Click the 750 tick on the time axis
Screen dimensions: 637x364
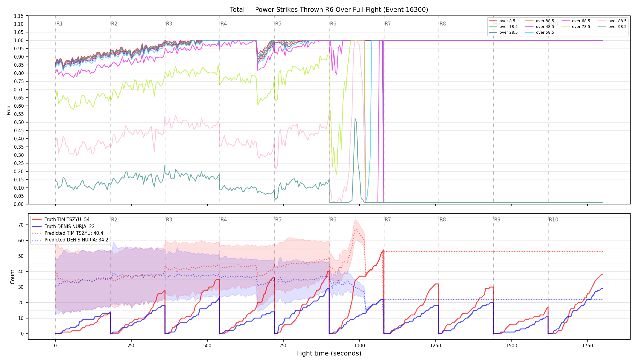[x=284, y=345]
